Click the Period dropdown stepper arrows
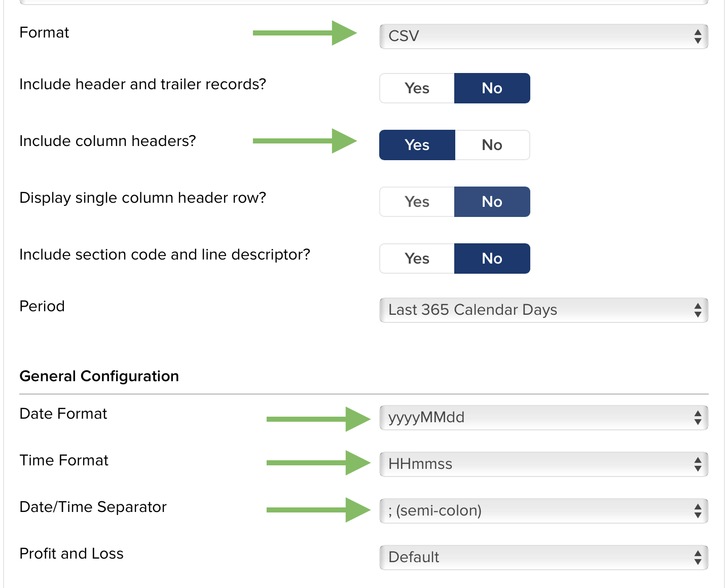The image size is (728, 588). coord(698,310)
